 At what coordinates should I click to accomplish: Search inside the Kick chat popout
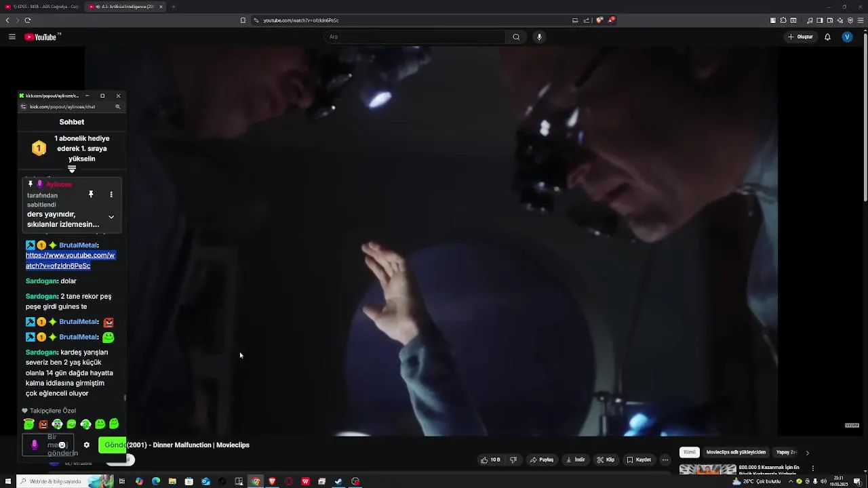point(117,106)
